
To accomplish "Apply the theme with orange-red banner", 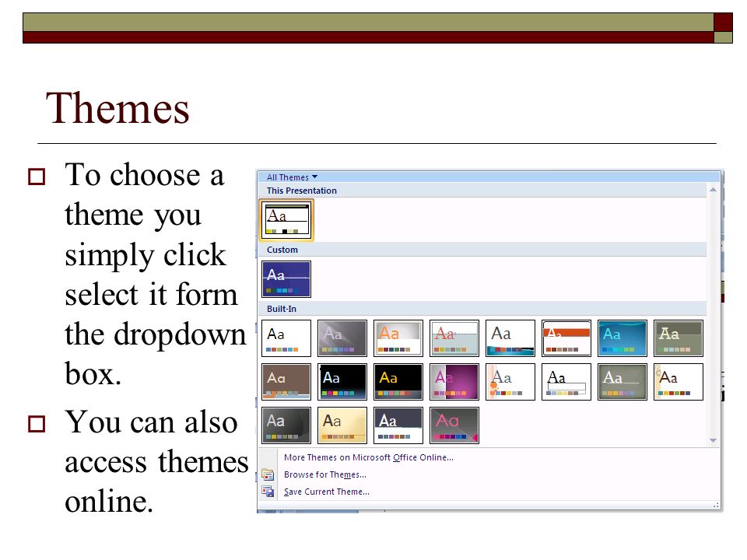I will click(x=566, y=338).
